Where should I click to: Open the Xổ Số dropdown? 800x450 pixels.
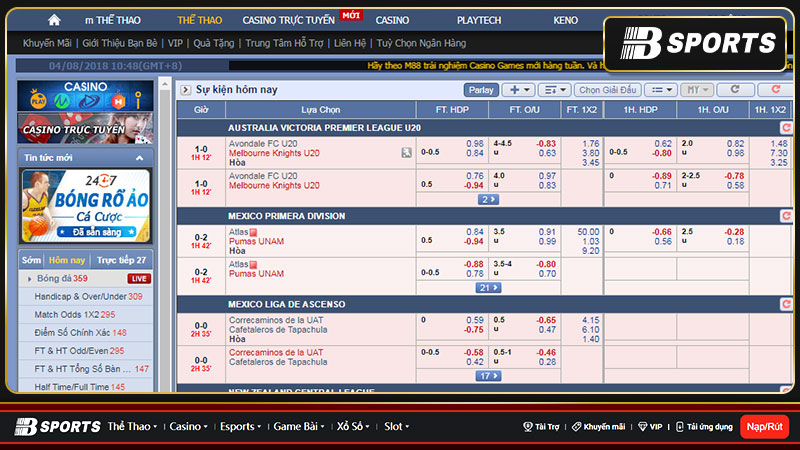353,427
